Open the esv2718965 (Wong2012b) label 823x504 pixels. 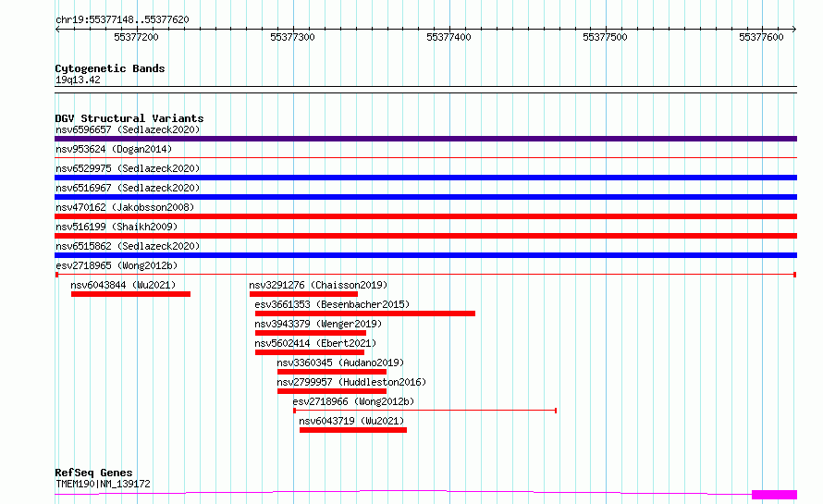coord(117,265)
